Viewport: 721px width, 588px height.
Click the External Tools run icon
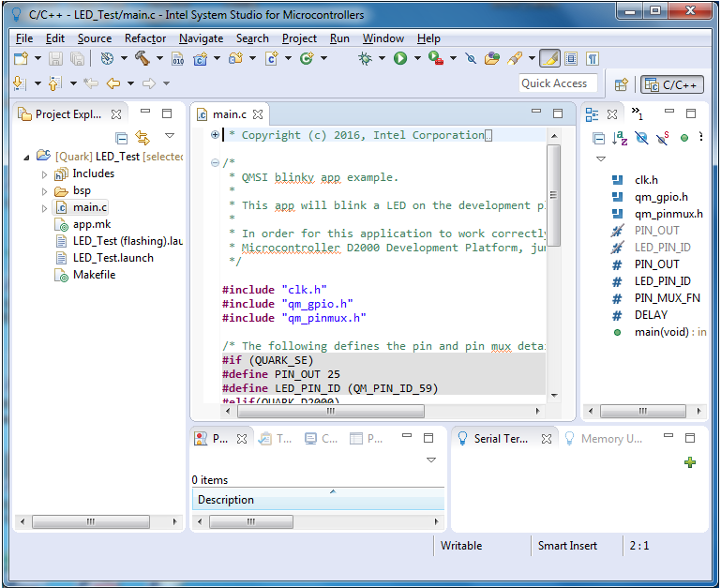point(436,58)
